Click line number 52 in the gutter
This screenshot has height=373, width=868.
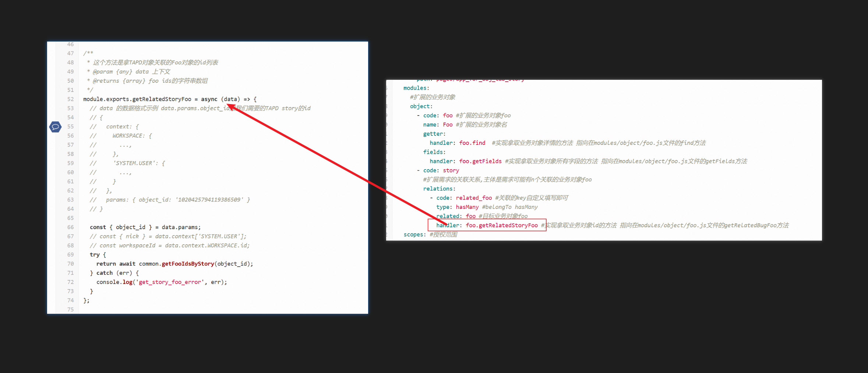(x=70, y=99)
